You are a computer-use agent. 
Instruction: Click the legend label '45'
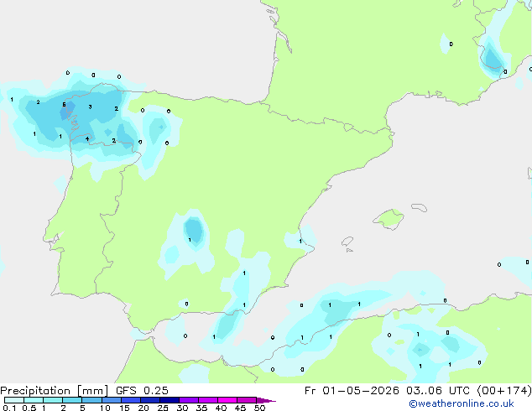(240, 408)
